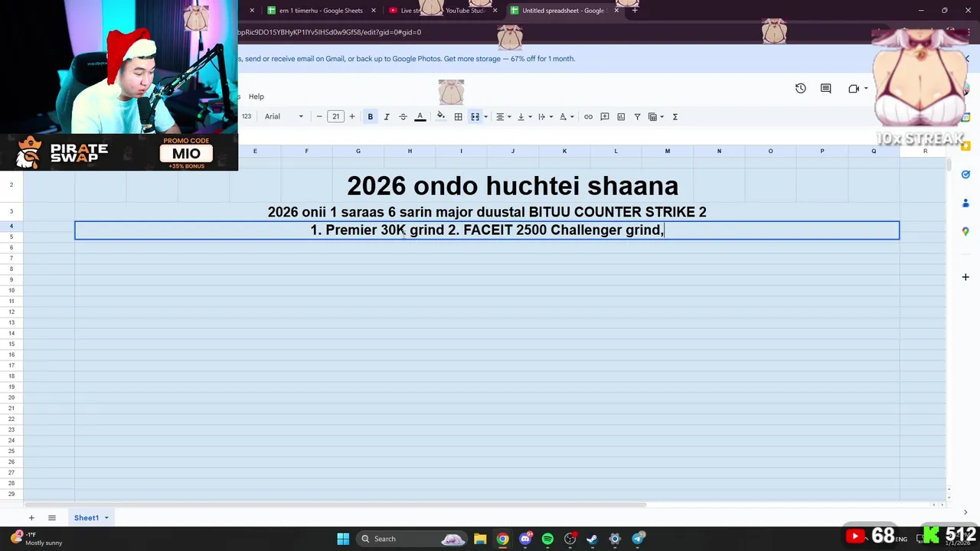Viewport: 980px width, 551px height.
Task: Open the Arial font dropdown
Action: pyautogui.click(x=284, y=116)
